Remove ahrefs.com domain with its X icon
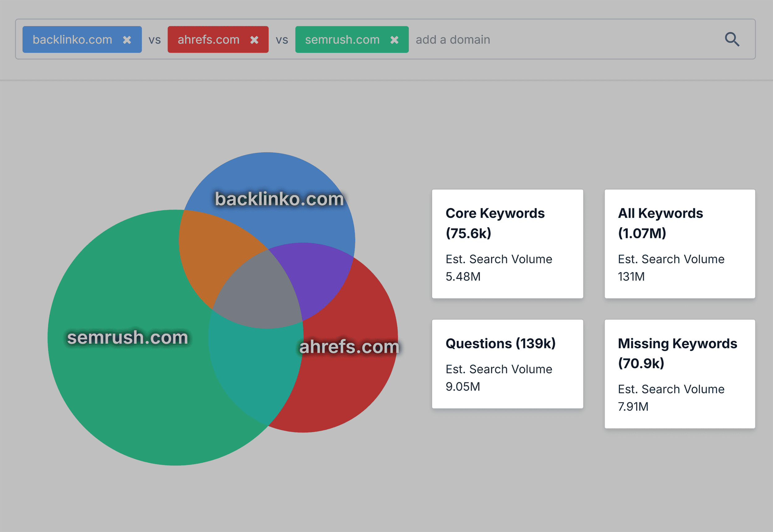 (x=254, y=40)
